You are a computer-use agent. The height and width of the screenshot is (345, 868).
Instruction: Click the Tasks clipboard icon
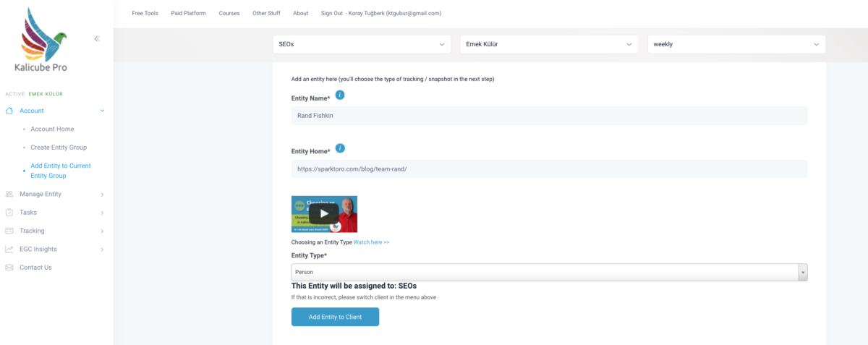click(9, 213)
